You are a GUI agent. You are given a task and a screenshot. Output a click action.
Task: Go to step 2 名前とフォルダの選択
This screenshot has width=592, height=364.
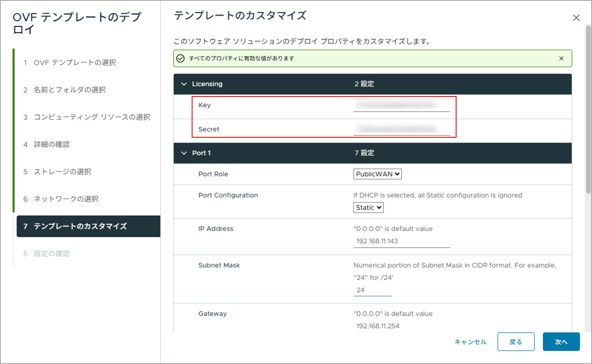(64, 90)
